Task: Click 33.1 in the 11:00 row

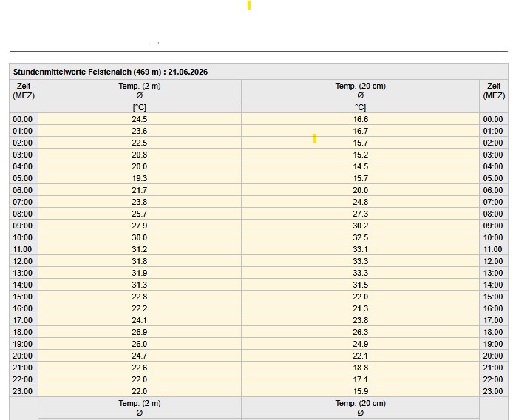Action: (360, 249)
